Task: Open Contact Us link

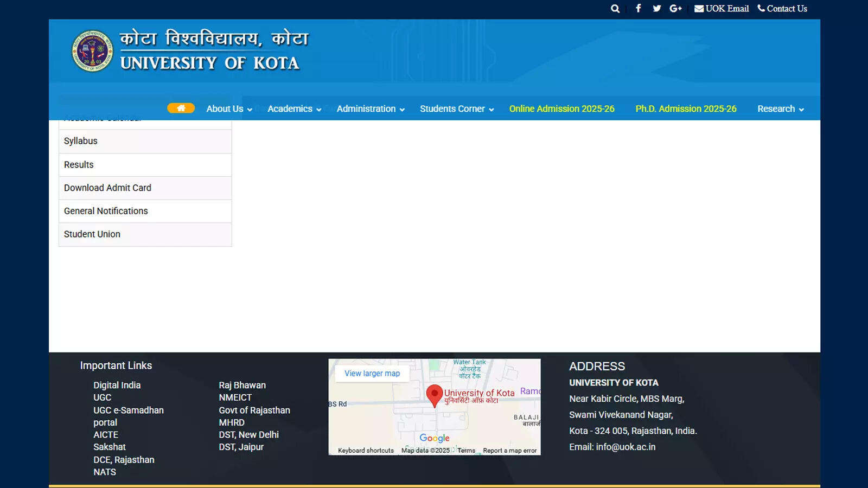Action: click(782, 8)
